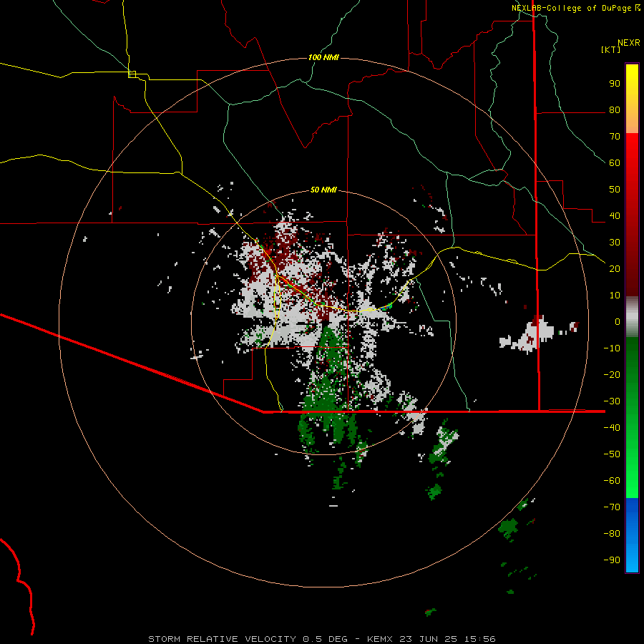Select the positive 80 knot scale label
This screenshot has height=644, width=644.
click(x=615, y=109)
